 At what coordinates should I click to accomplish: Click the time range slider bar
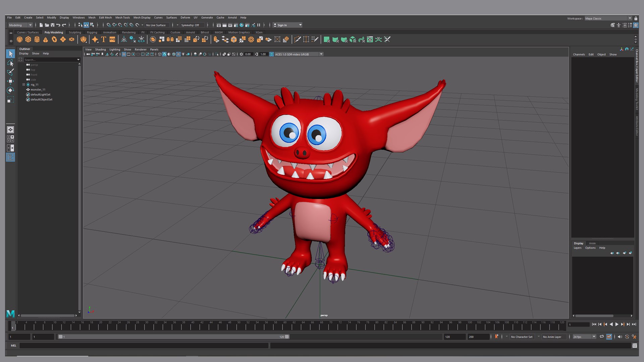coord(173,337)
